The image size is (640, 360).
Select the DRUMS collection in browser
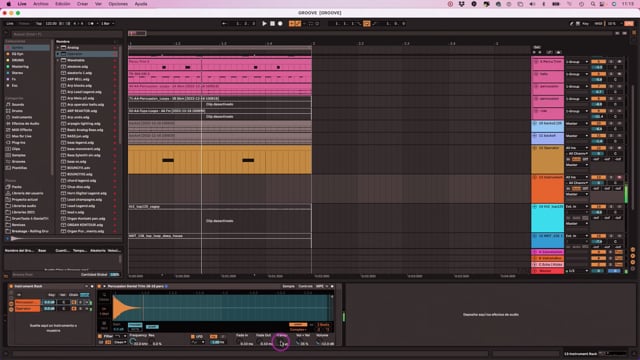coord(18,60)
